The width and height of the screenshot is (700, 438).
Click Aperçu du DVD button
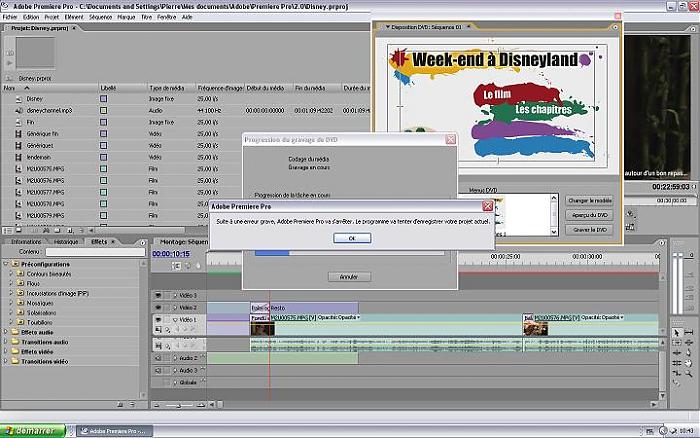coord(589,215)
